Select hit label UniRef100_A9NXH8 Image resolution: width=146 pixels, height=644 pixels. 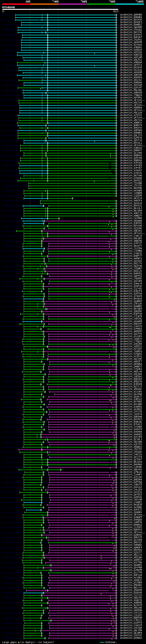[131, 93]
